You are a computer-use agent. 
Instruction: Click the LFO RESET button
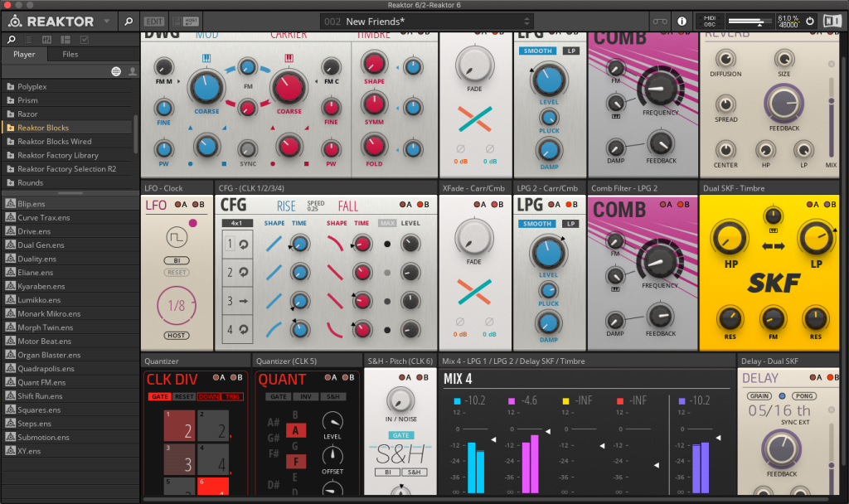177,272
